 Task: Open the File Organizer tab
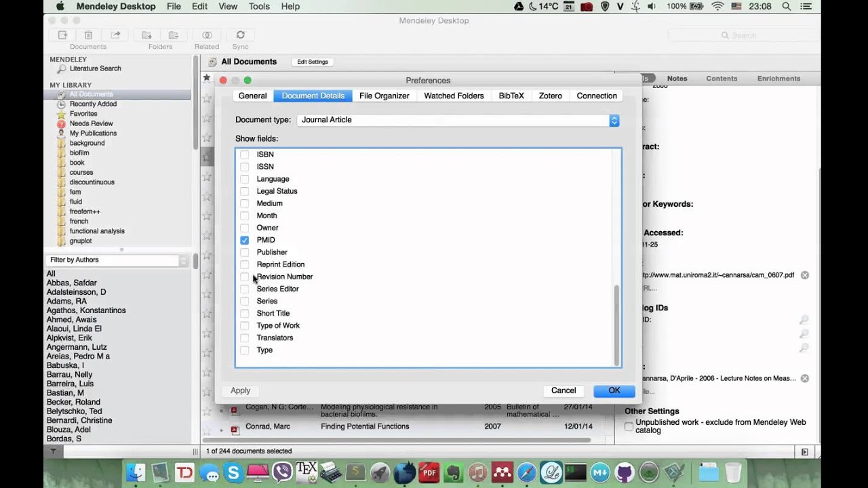tap(384, 96)
